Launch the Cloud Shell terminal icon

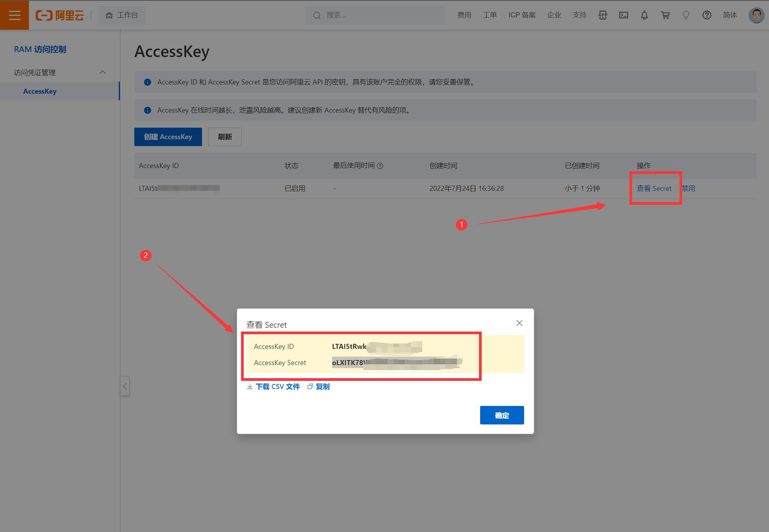pos(624,15)
